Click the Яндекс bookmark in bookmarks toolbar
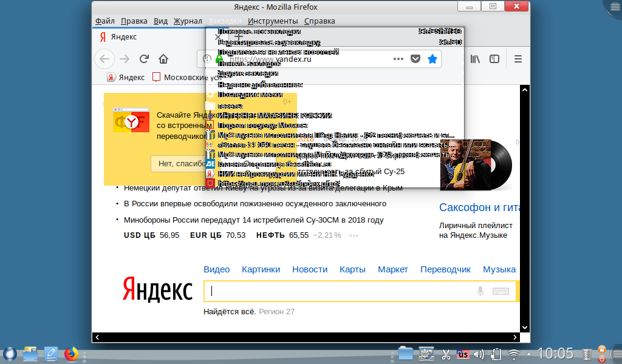Image resolution: width=622 pixels, height=364 pixels. pyautogui.click(x=126, y=77)
